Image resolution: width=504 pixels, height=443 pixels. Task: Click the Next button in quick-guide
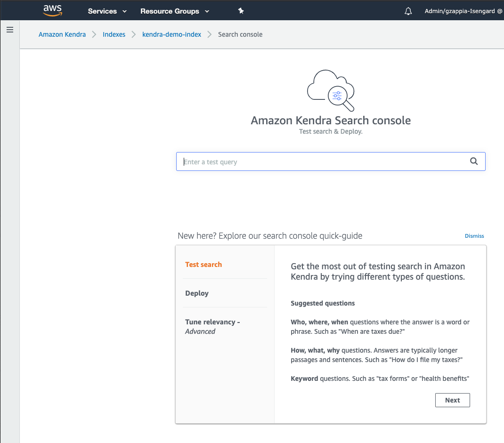tap(452, 400)
